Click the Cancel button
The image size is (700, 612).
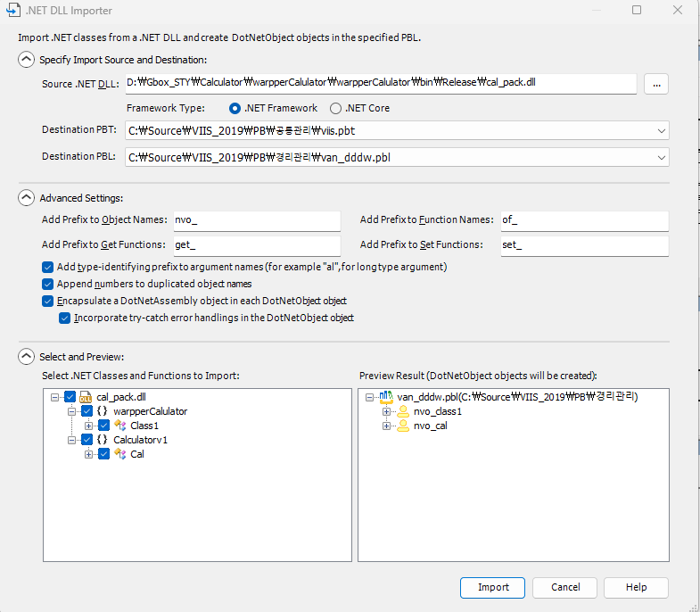click(x=564, y=587)
